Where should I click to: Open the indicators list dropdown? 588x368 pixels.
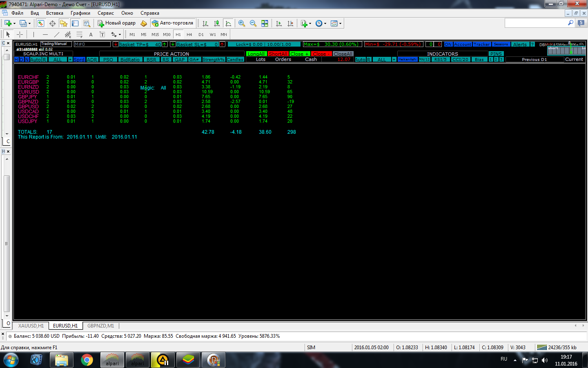coord(305,23)
